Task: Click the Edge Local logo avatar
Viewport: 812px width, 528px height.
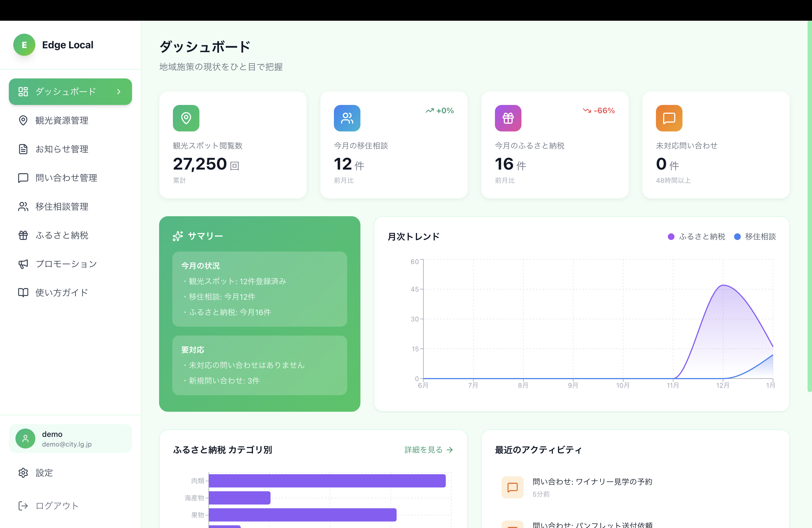Action: point(24,45)
